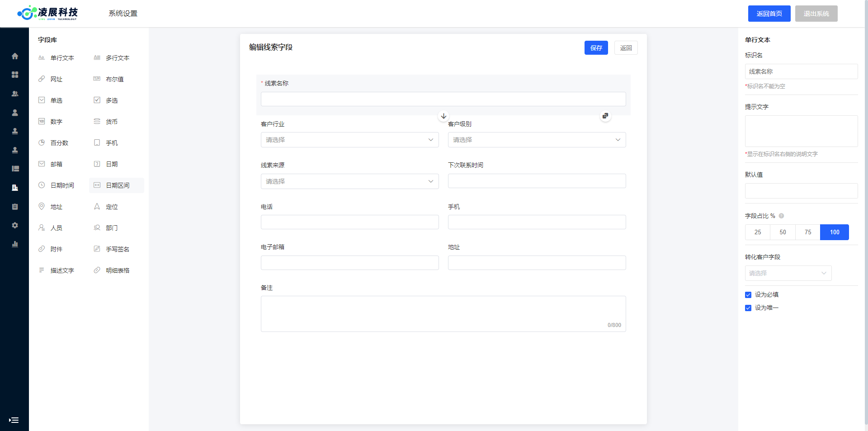Open the four-squares dashboard sidebar icon

[x=15, y=75]
